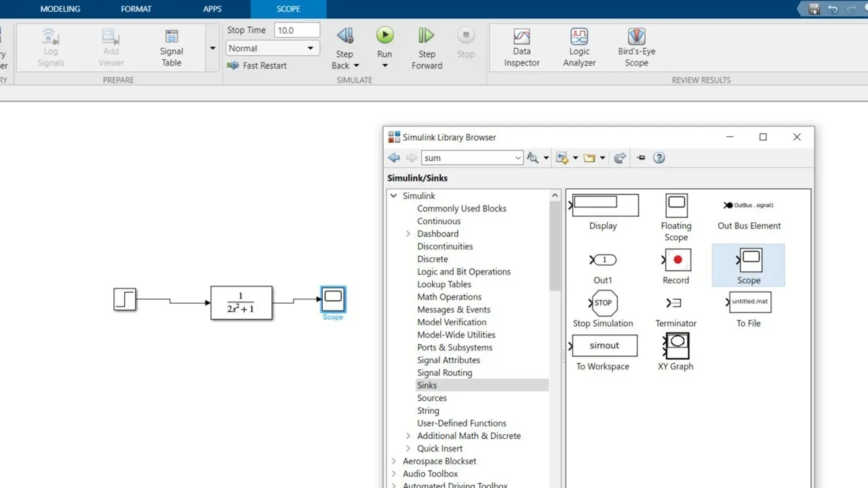The height and width of the screenshot is (488, 868).
Task: Expand the Audio Toolbox node
Action: coord(393,474)
